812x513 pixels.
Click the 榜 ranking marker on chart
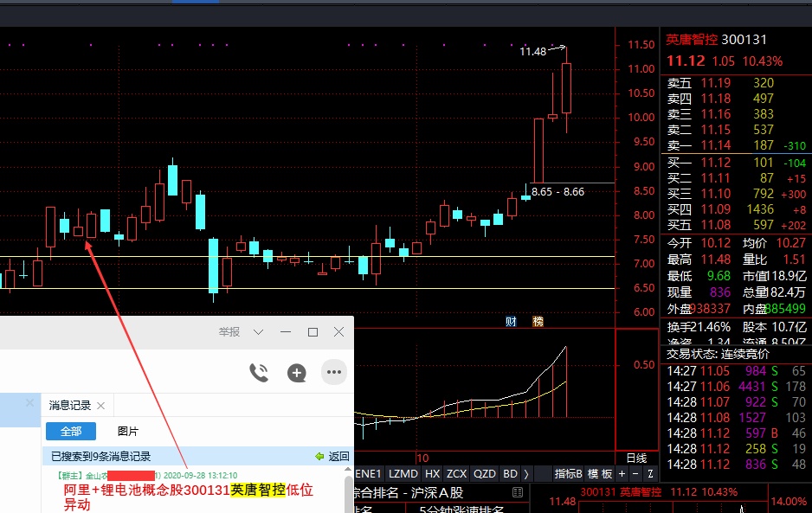538,322
